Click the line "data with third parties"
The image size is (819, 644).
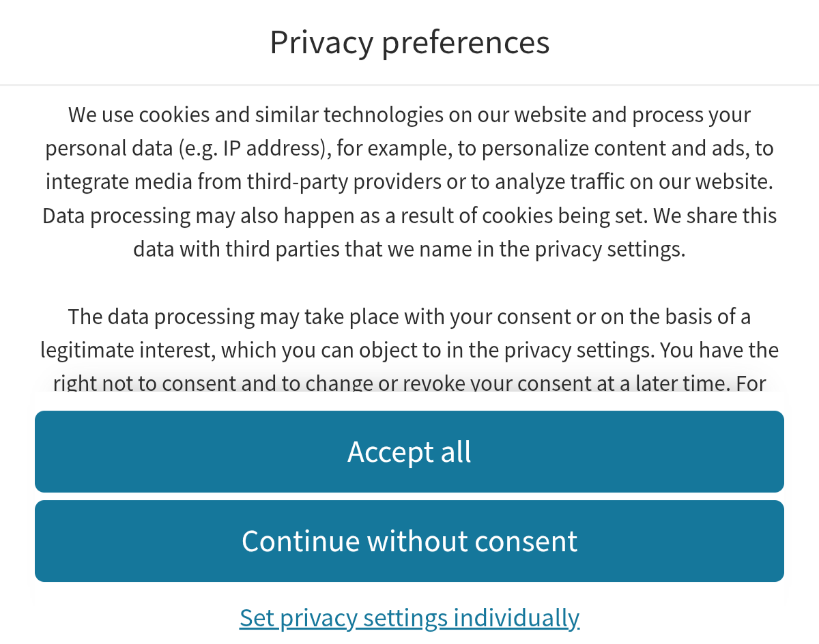point(409,249)
